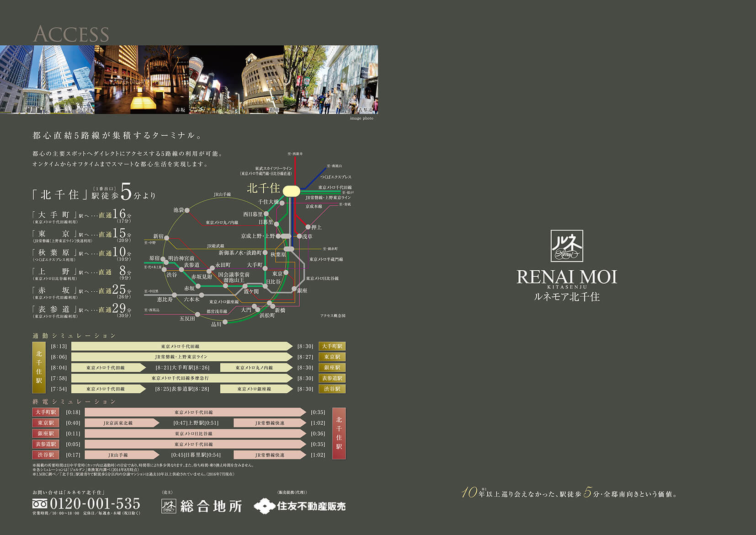The image size is (756, 535).
Task: Click the gold 銀座駅 destination label
Action: click(332, 367)
